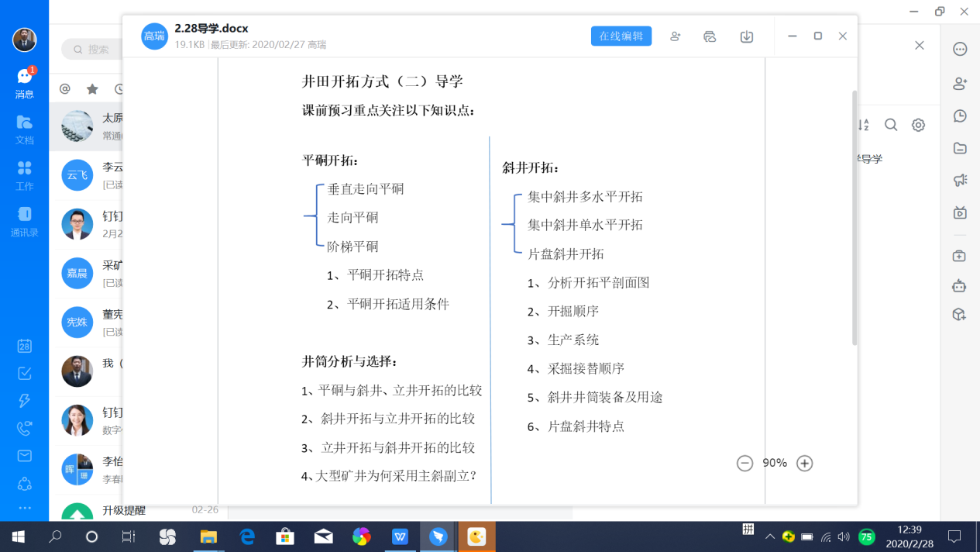The width and height of the screenshot is (980, 552).
Task: Zoom out document with minus button
Action: tap(744, 463)
